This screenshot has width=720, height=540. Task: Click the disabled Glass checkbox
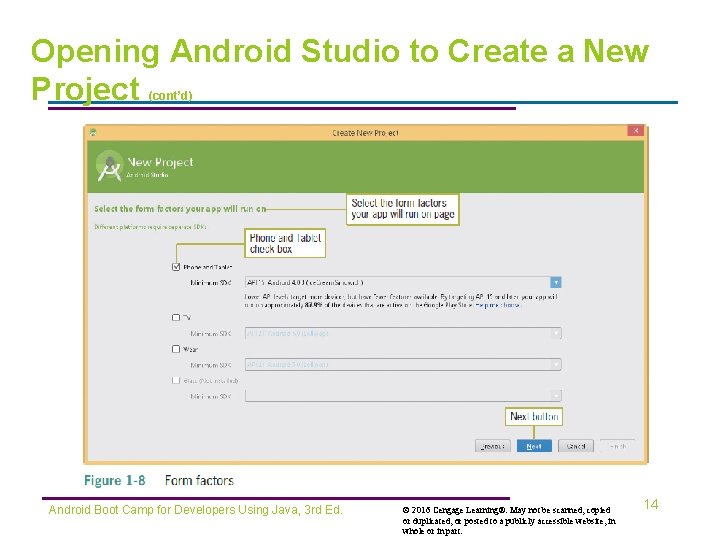click(x=176, y=380)
